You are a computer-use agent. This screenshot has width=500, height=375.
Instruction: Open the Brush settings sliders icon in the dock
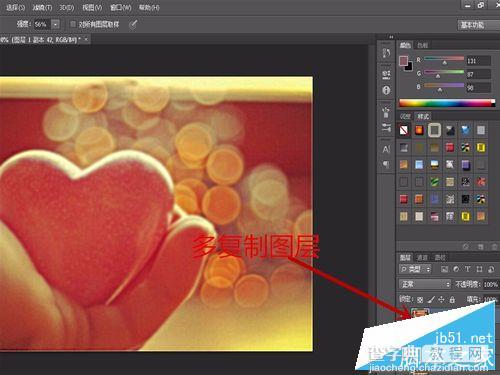[386, 127]
